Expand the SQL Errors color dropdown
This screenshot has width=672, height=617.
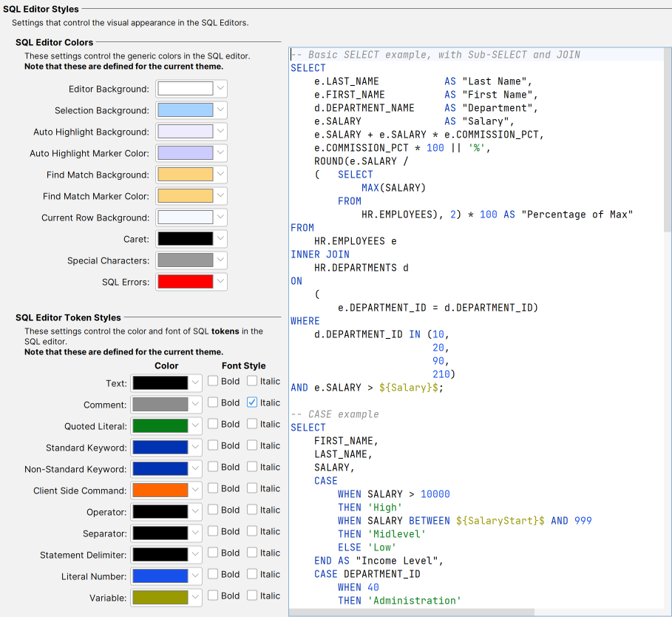click(x=221, y=282)
